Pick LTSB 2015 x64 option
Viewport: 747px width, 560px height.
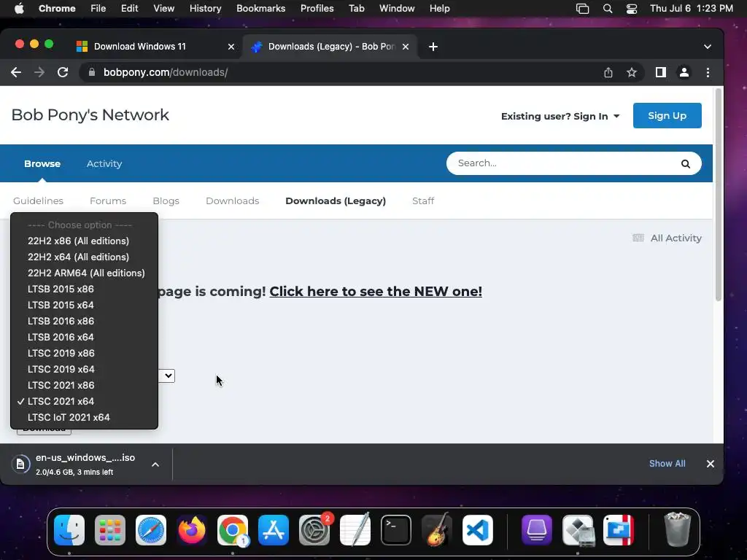pyautogui.click(x=85, y=306)
